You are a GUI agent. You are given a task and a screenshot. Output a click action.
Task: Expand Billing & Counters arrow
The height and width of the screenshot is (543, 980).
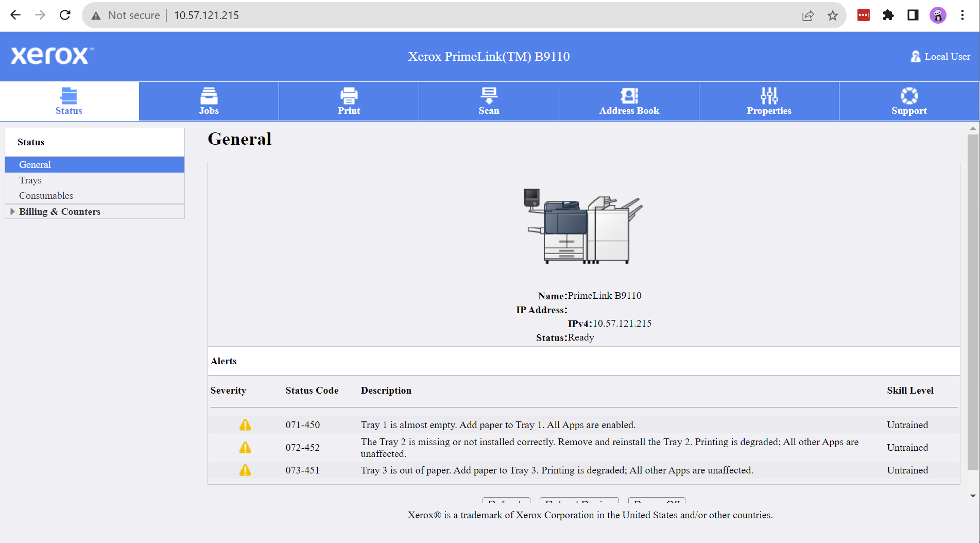click(12, 212)
